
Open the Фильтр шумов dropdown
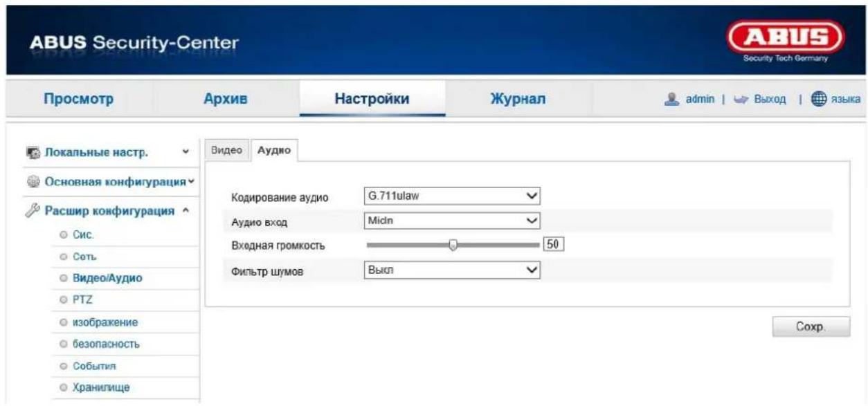click(451, 270)
